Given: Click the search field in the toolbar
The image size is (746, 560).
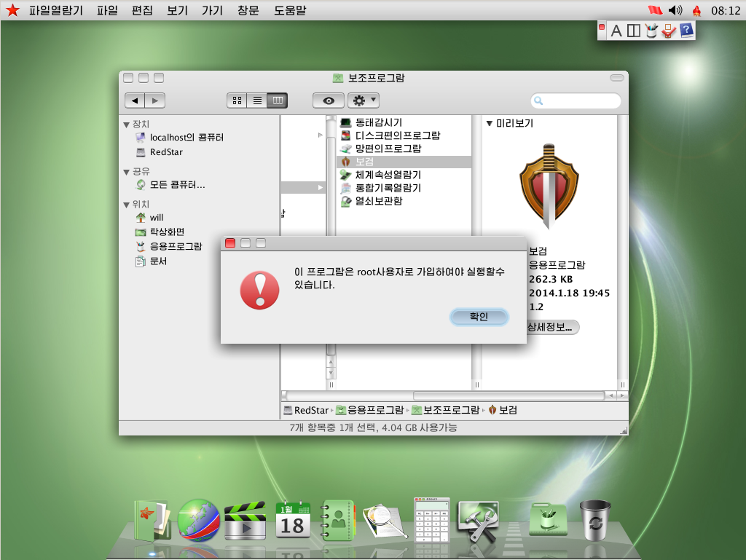Looking at the screenshot, I should point(576,100).
